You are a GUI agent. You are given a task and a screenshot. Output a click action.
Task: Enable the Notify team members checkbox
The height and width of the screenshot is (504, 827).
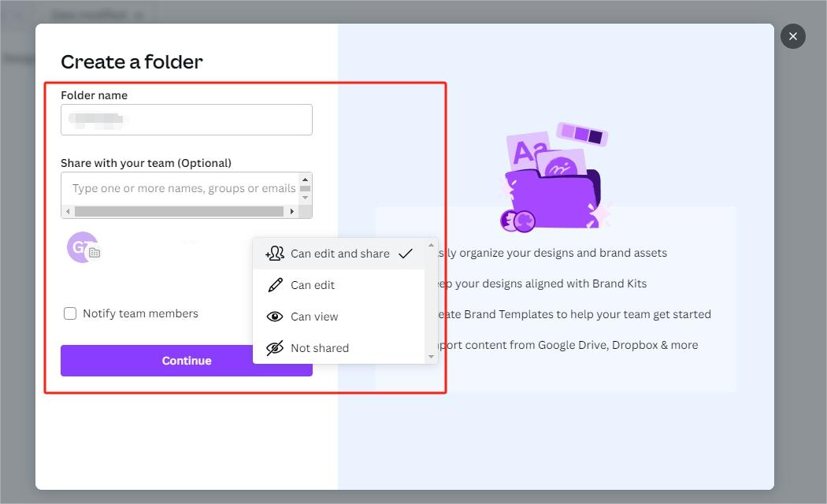[x=70, y=313]
